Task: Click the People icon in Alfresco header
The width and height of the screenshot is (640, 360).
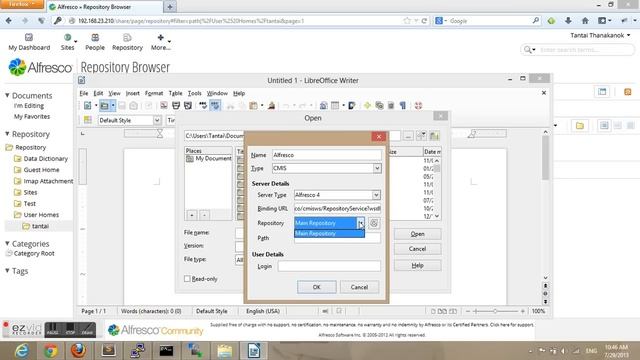Action: point(95,38)
